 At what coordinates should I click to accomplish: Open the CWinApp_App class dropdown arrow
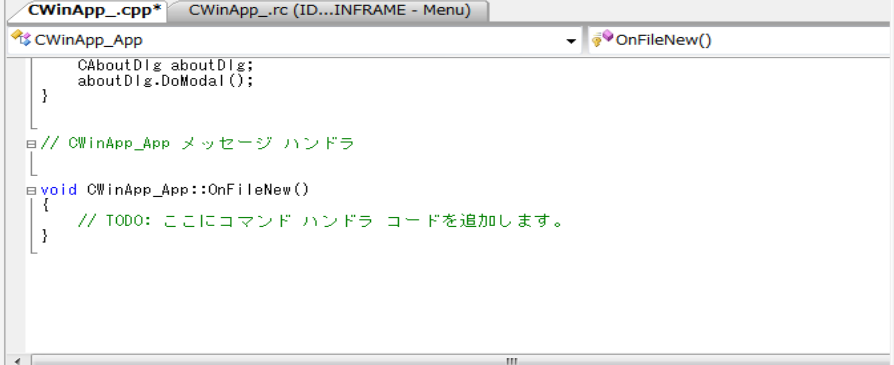pyautogui.click(x=571, y=41)
